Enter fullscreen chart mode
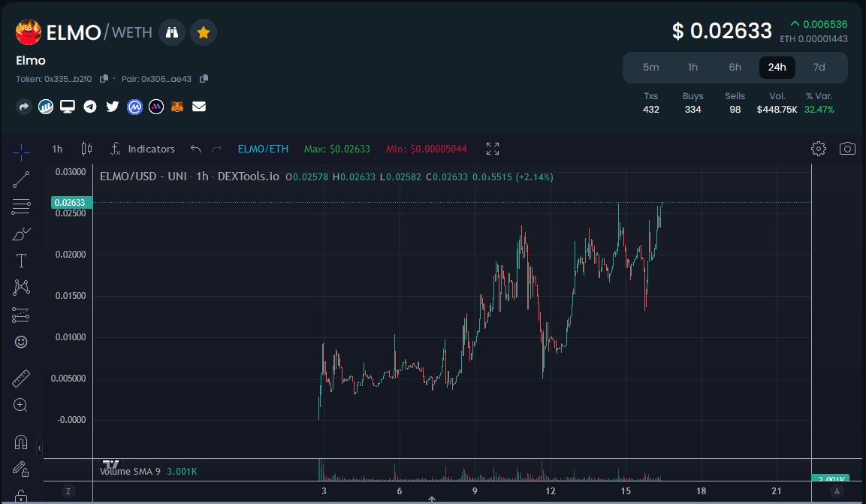The image size is (866, 504). pyautogui.click(x=493, y=149)
